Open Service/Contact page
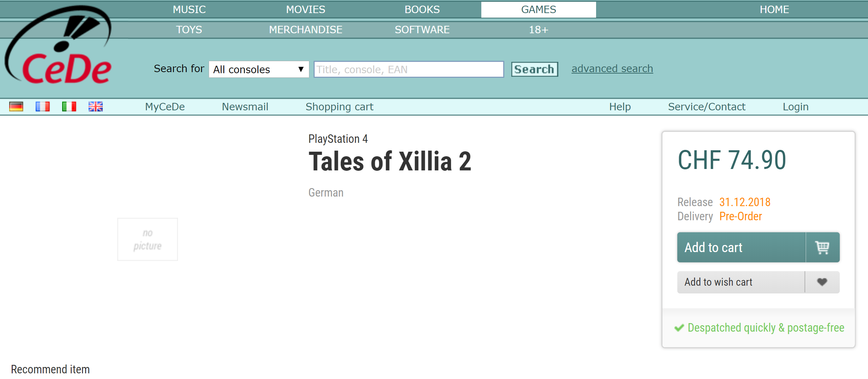Viewport: 868px width, 379px height. (707, 107)
